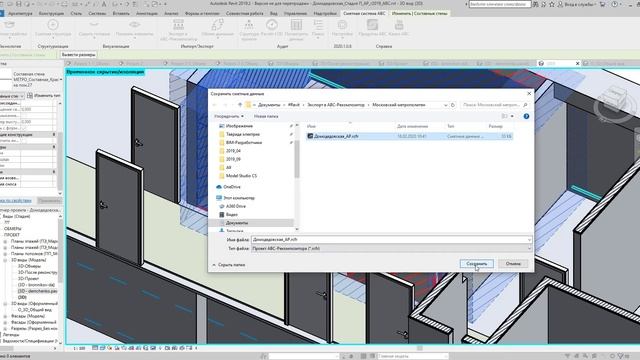The width and height of the screenshot is (640, 360).
Task: Click the Autodesk search field in the title bar
Action: (500, 4)
